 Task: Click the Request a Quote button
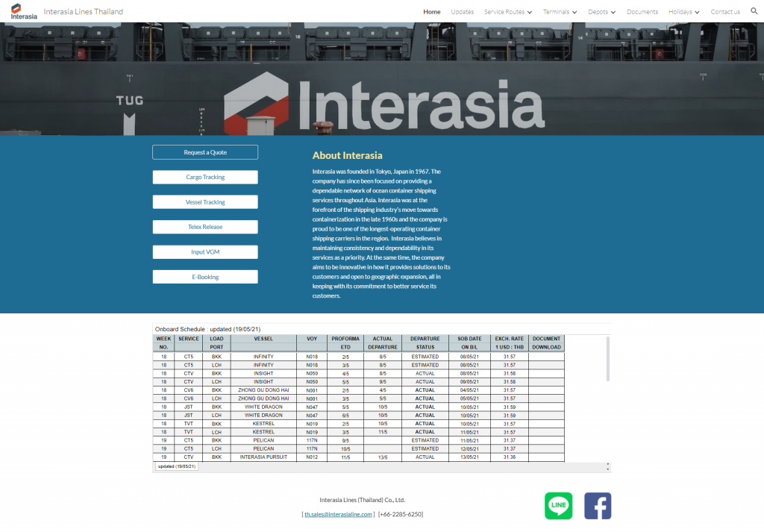click(205, 152)
